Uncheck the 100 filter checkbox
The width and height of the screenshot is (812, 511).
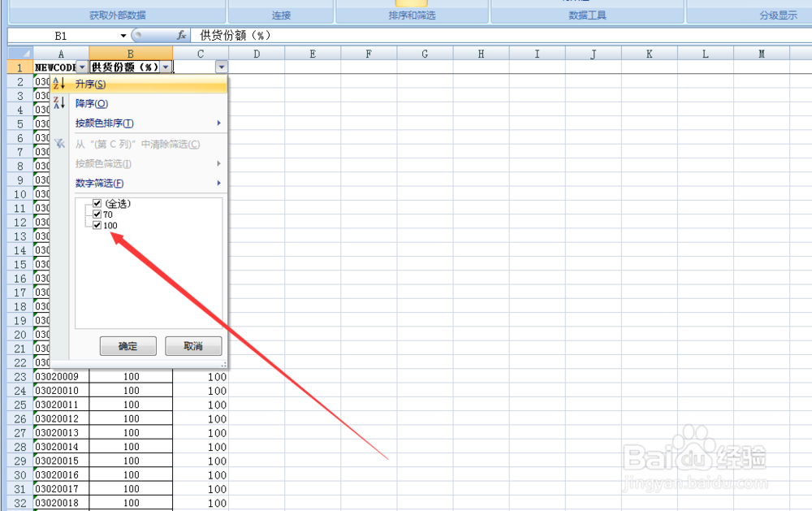97,225
